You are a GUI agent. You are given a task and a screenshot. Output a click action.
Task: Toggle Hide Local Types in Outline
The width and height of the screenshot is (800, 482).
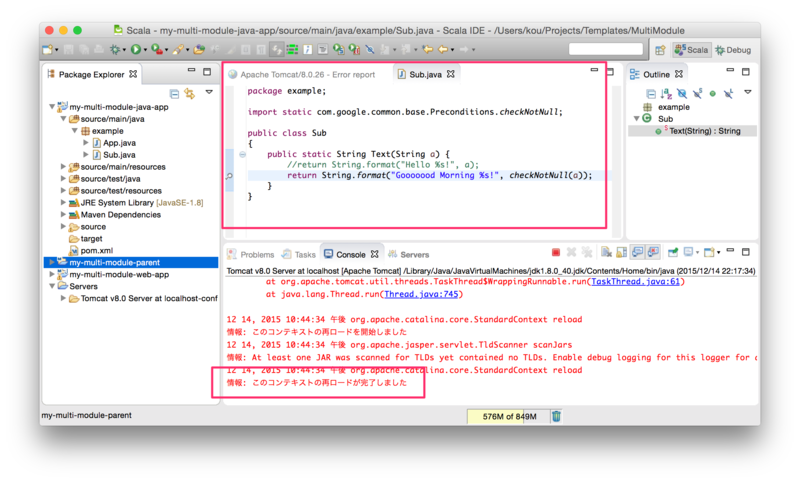coord(729,93)
